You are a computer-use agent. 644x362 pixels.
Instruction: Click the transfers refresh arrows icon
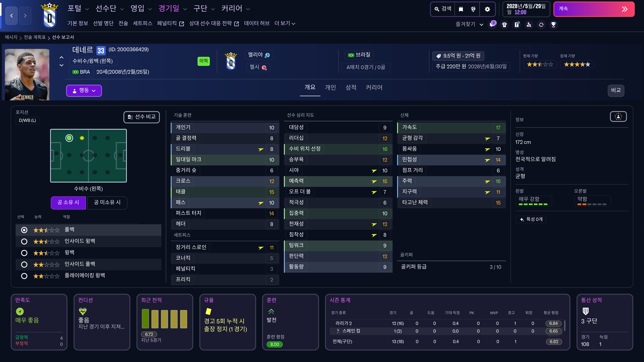(x=541, y=24)
